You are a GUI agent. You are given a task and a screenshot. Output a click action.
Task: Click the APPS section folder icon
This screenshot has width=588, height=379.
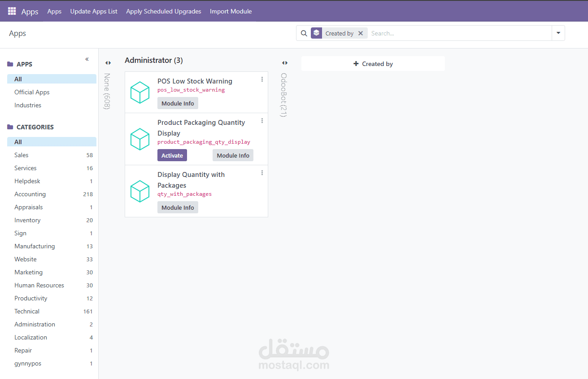click(10, 64)
